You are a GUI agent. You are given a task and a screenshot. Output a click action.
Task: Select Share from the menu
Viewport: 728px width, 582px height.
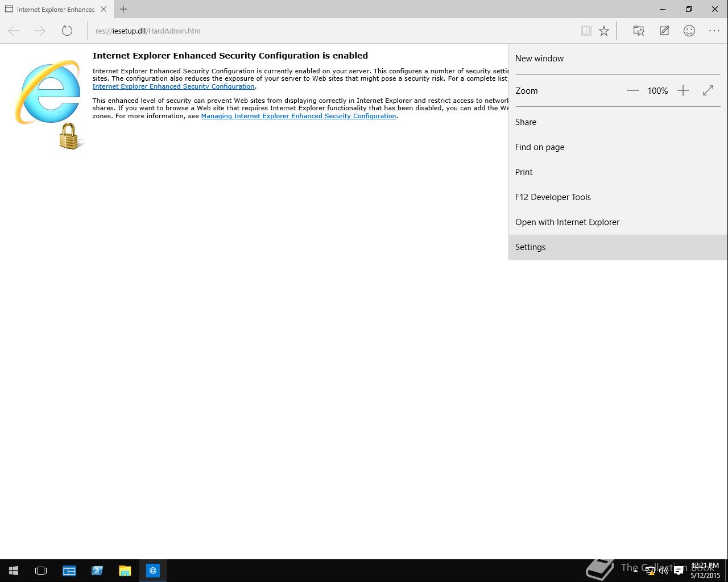point(618,122)
